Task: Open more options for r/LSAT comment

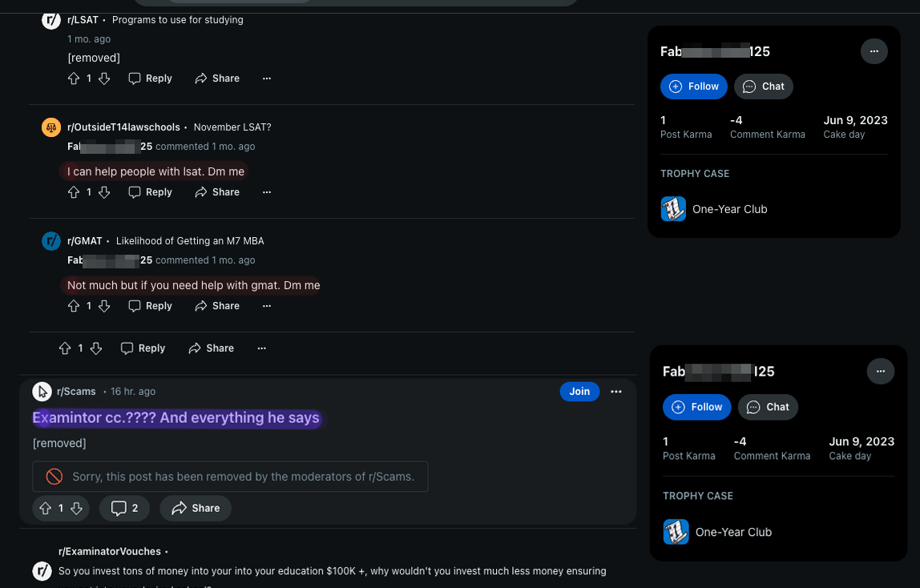Action: coord(267,79)
